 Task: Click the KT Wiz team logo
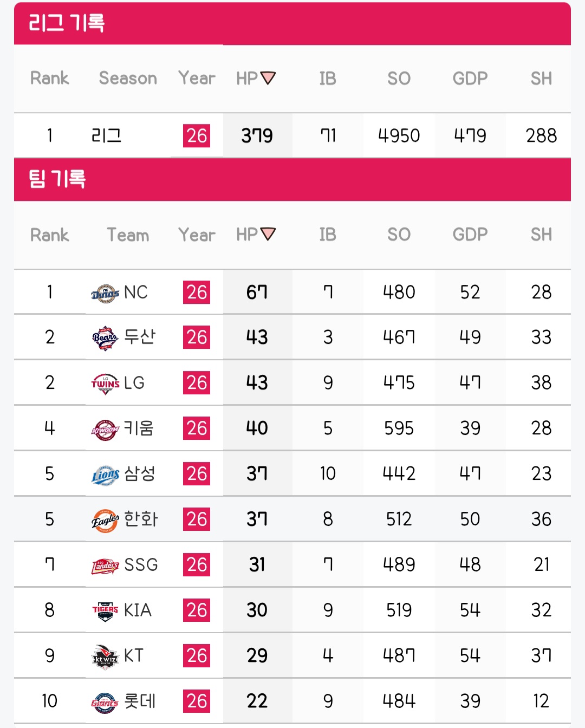coord(105,657)
